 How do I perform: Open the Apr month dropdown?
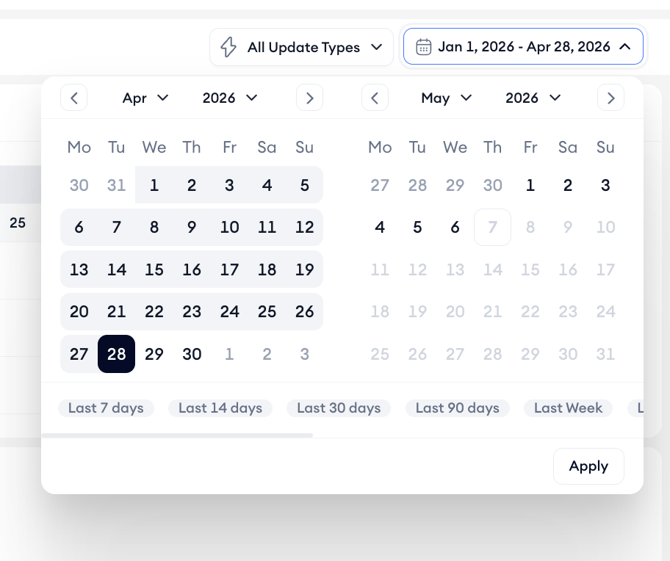[145, 98]
